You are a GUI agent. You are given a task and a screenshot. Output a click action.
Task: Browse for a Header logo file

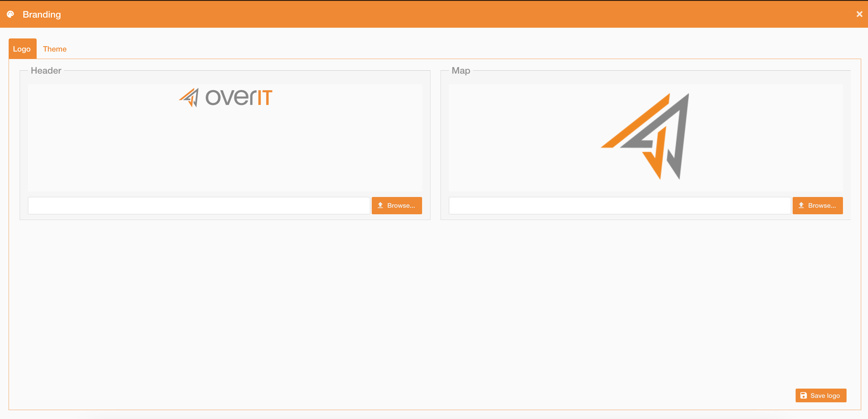[x=396, y=205]
